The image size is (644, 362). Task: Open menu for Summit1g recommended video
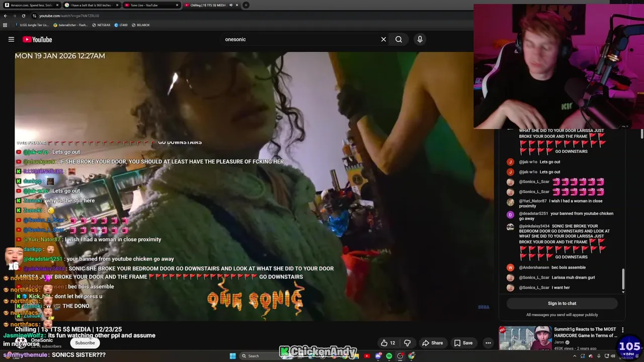click(x=622, y=330)
